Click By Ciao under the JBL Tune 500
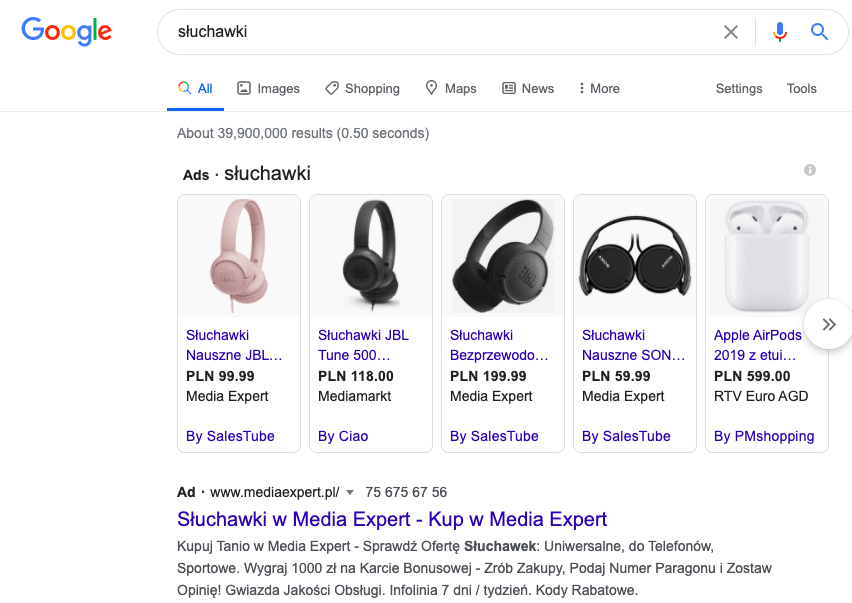Viewport: 852px width, 603px height. pos(343,436)
